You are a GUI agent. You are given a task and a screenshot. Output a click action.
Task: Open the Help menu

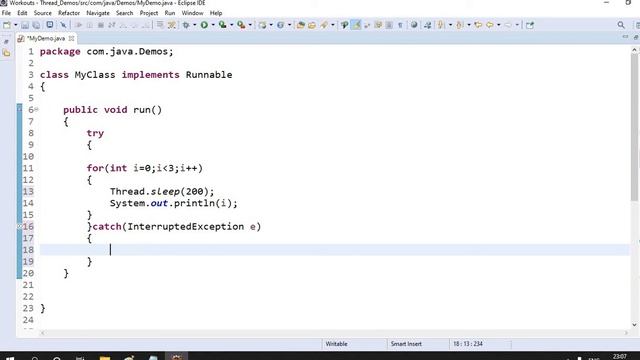click(x=216, y=13)
